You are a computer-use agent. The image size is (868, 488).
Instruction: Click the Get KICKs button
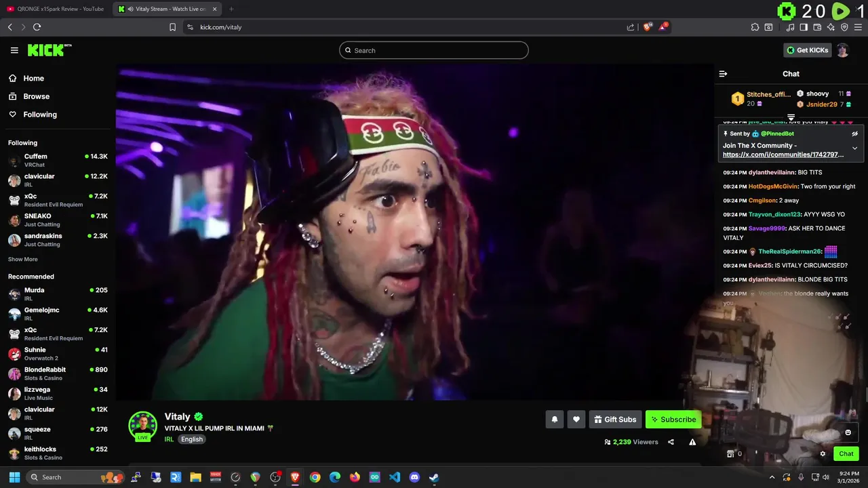click(807, 50)
